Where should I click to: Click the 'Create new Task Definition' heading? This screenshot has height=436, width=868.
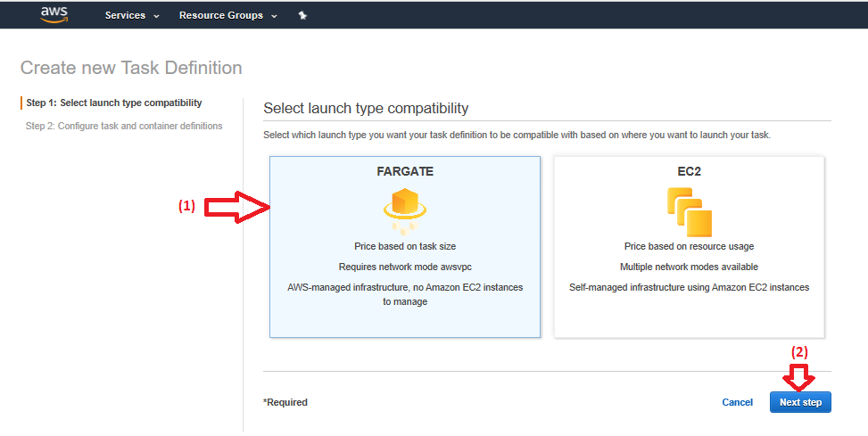[x=131, y=68]
